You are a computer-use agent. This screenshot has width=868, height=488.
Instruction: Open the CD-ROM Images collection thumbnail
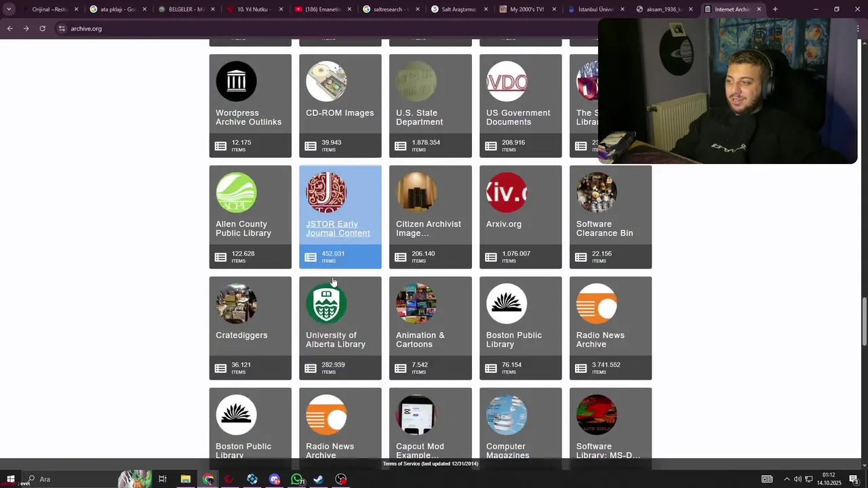pos(326,81)
